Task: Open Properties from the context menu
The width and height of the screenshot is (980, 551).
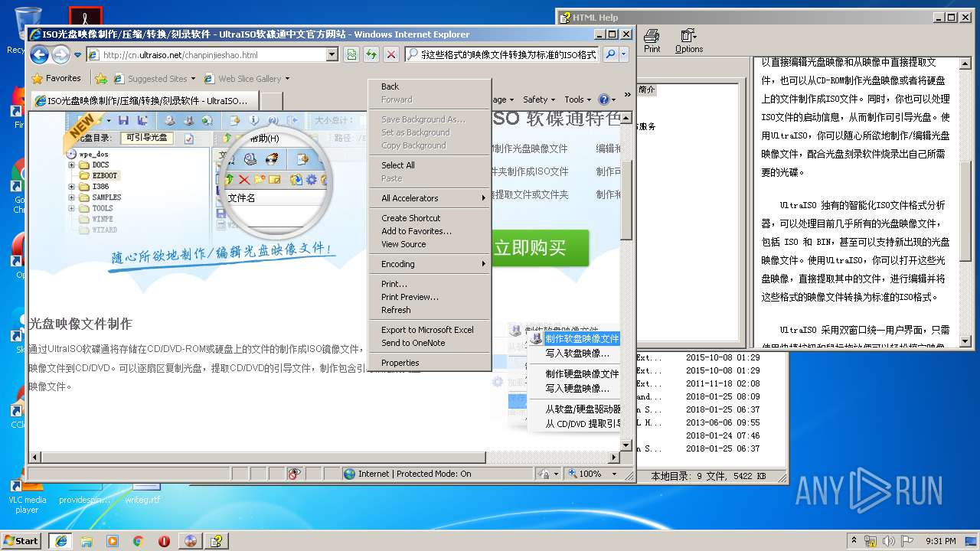Action: tap(430, 363)
